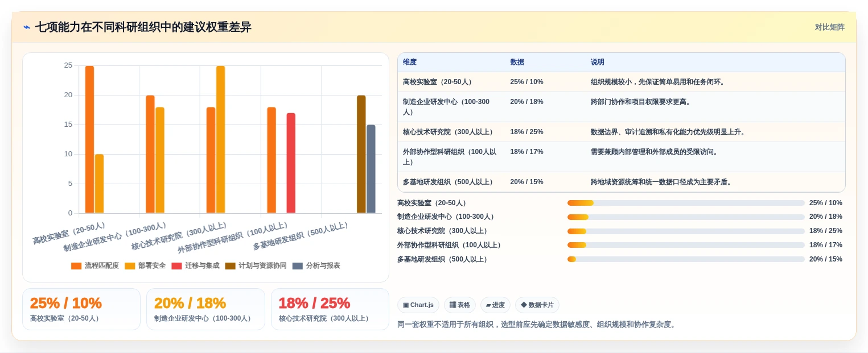
Task: Click the 表格 tag chip
Action: (x=460, y=305)
